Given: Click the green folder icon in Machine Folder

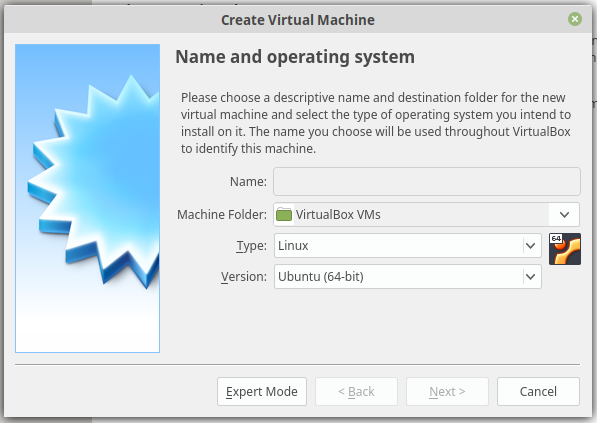Looking at the screenshot, I should coord(284,215).
